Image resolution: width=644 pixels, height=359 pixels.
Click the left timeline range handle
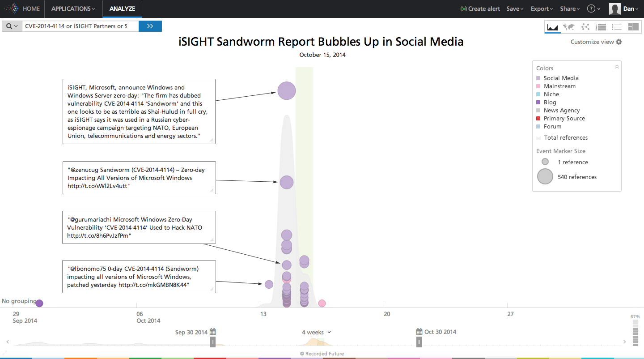click(213, 342)
